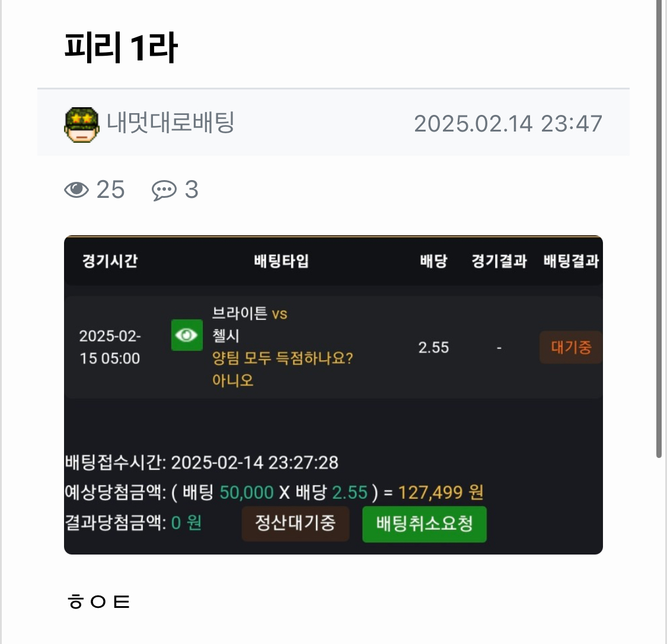The height and width of the screenshot is (644, 667).
Task: Click the post title 피리 1라
Action: tap(121, 47)
